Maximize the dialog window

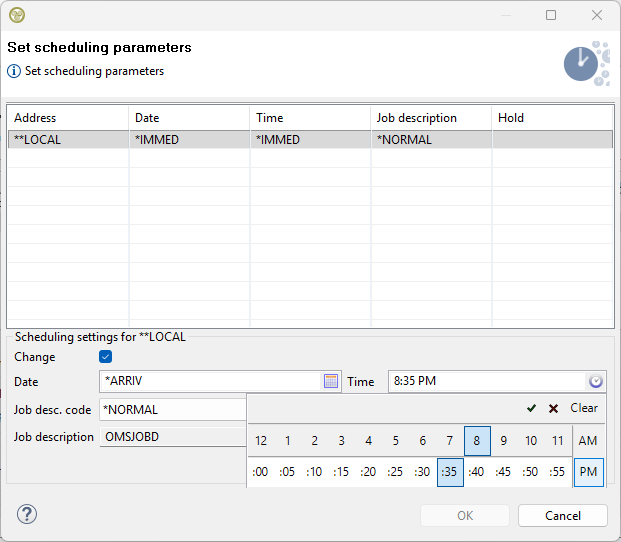551,15
